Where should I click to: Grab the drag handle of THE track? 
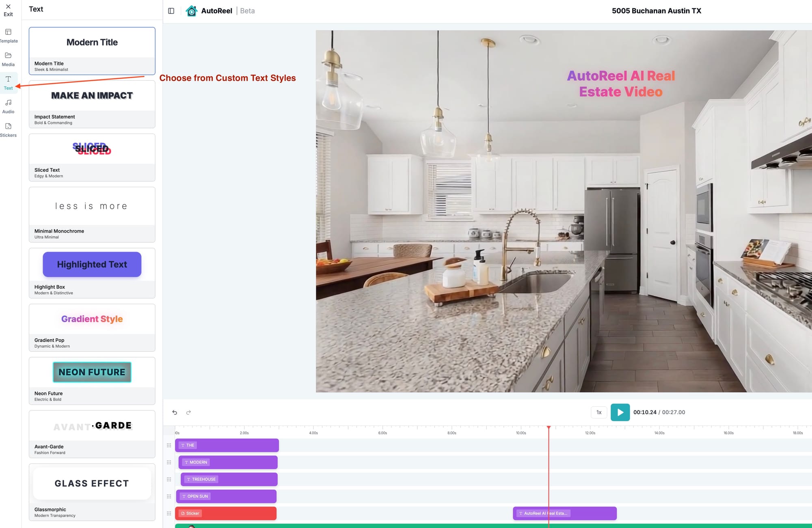click(x=169, y=445)
